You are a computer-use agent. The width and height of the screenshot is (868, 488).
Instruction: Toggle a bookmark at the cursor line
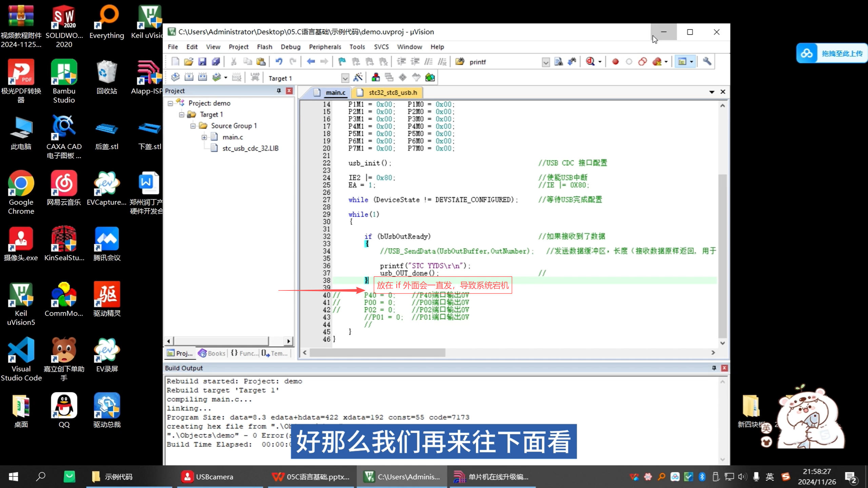(341, 61)
